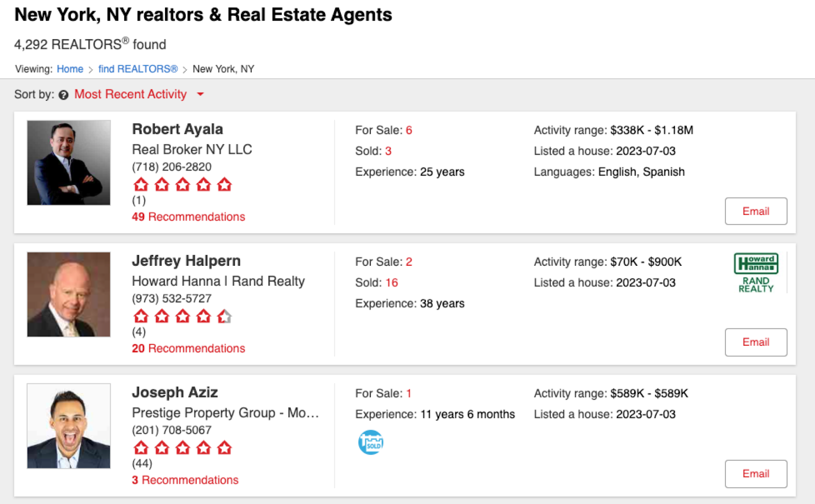
Task: View 49 Recommendations for Robert Ayala
Action: [188, 216]
